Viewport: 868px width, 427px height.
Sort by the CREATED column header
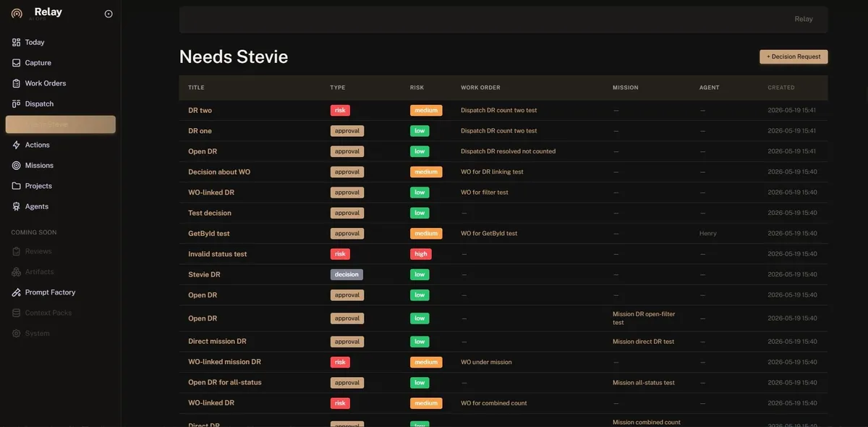pyautogui.click(x=781, y=88)
